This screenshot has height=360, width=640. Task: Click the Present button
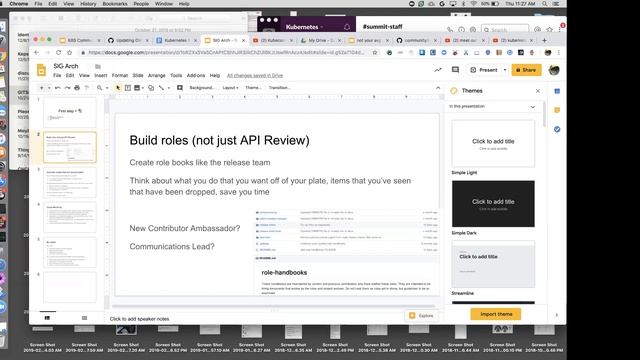coord(484,70)
